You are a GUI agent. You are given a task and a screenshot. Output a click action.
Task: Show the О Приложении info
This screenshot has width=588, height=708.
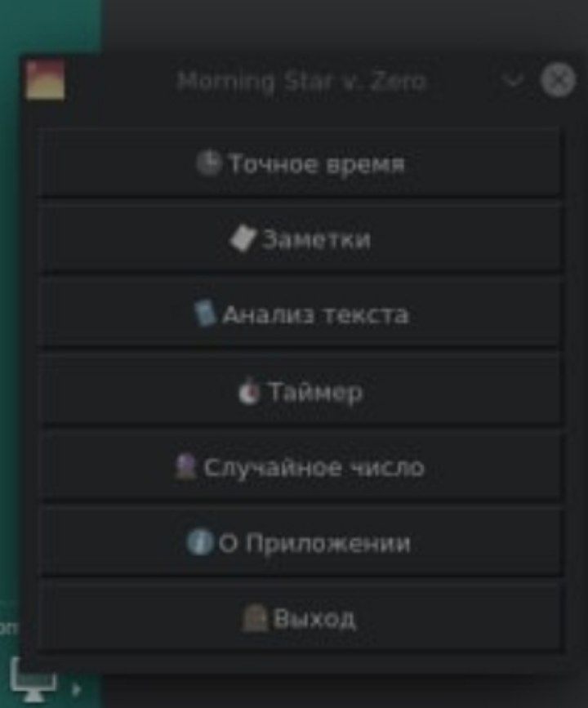click(x=301, y=542)
